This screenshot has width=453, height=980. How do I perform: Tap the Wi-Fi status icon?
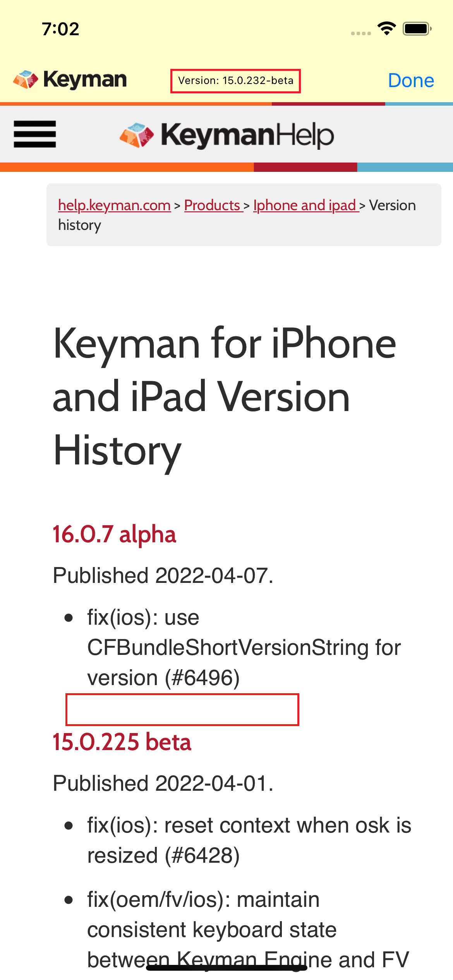(x=386, y=27)
